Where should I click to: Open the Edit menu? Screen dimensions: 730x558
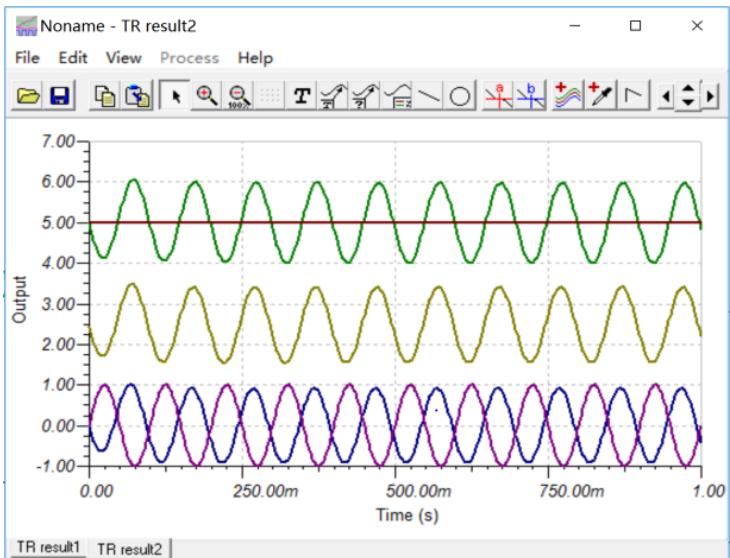coord(73,58)
